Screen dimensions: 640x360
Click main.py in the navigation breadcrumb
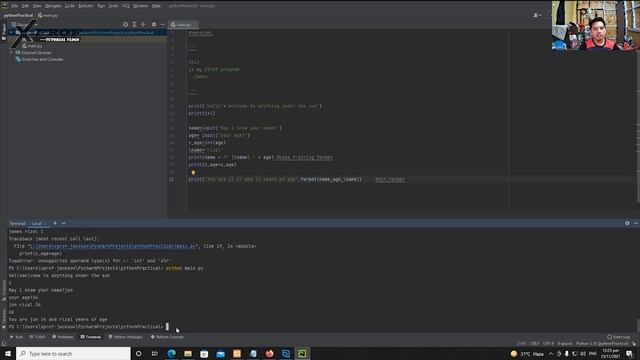pyautogui.click(x=48, y=16)
